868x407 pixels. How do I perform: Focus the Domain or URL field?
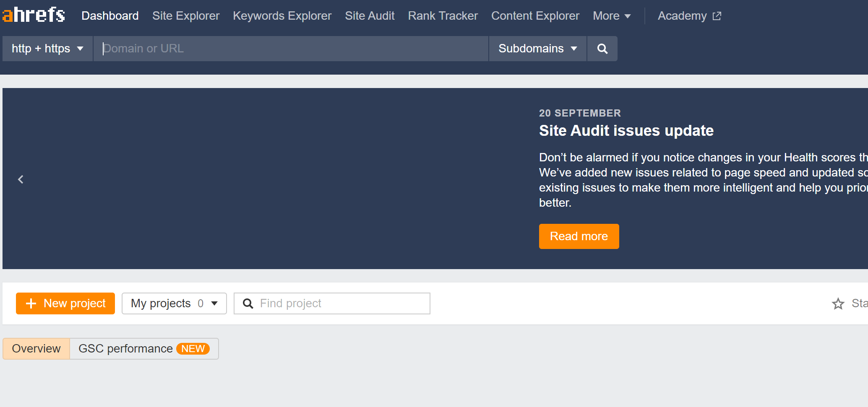[291, 49]
